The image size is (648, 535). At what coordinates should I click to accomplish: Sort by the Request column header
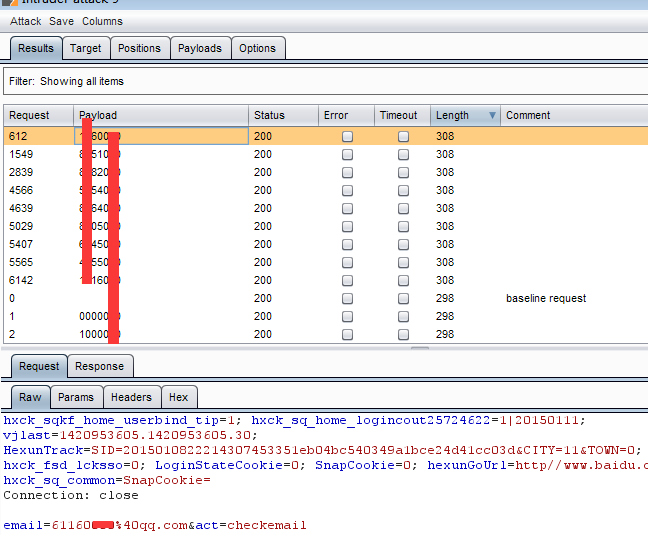[x=38, y=115]
